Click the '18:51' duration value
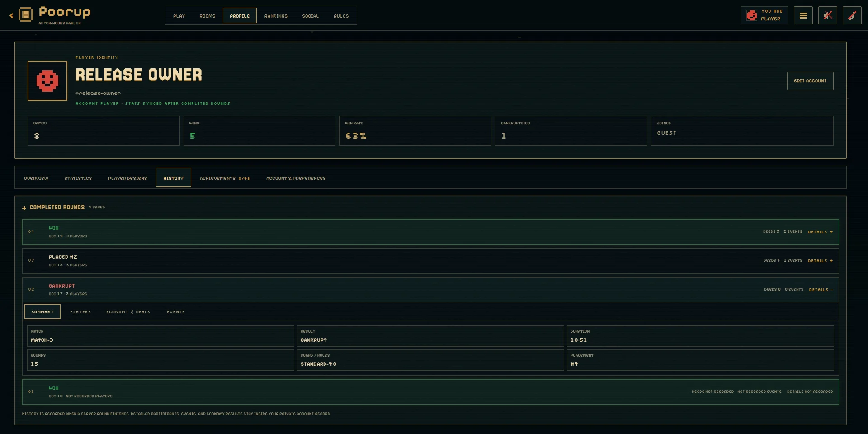 (579, 340)
